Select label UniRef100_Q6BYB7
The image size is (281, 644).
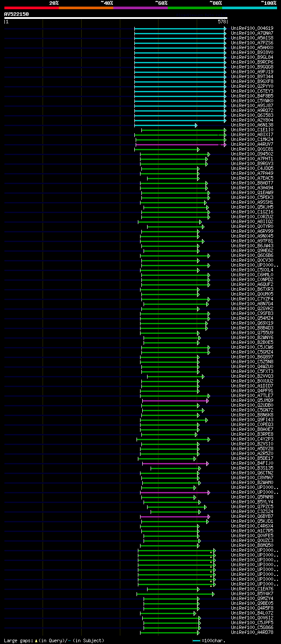[x=252, y=516]
